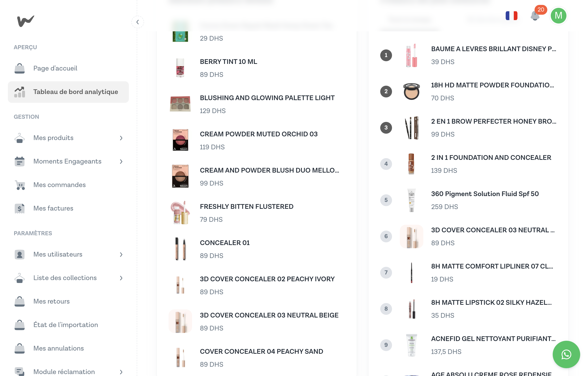This screenshot has height=376, width=588.
Task: Select Tableau de bord analytique menu item
Action: coord(68,92)
